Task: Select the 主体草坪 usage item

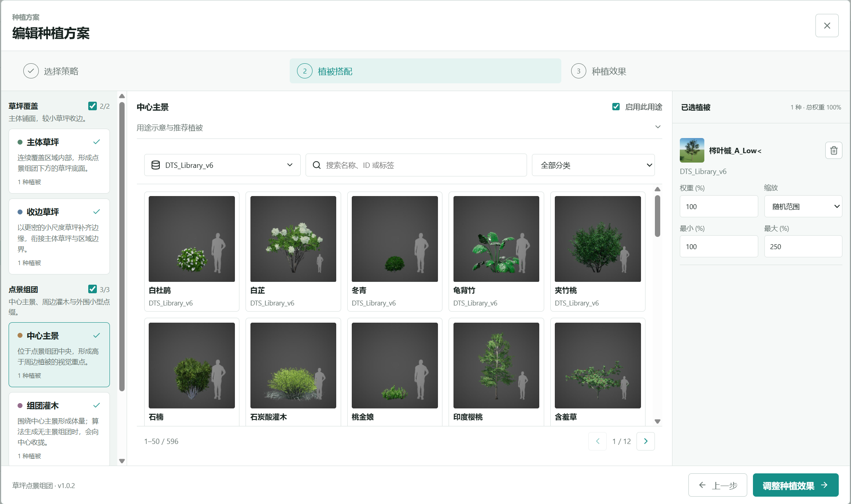Action: tap(59, 161)
